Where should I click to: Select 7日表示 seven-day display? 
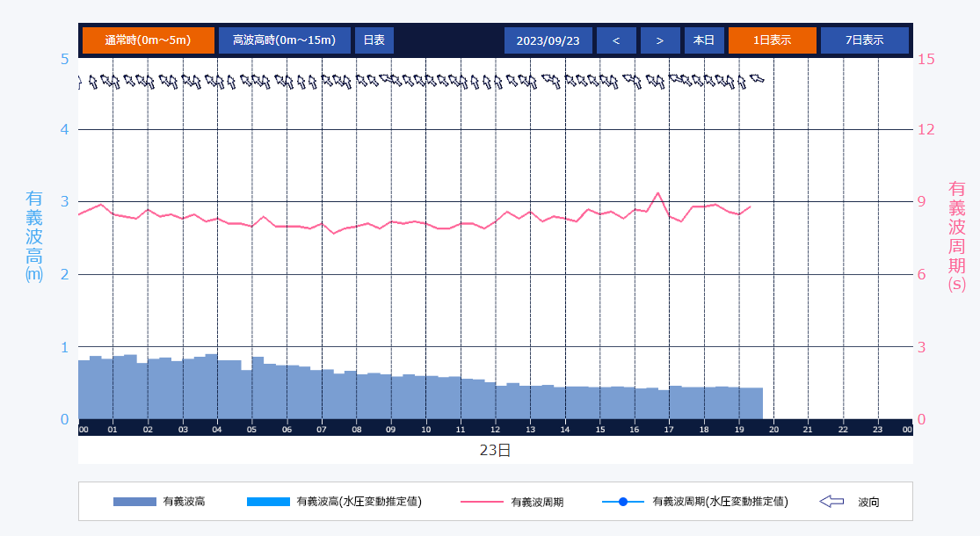pyautogui.click(x=864, y=40)
